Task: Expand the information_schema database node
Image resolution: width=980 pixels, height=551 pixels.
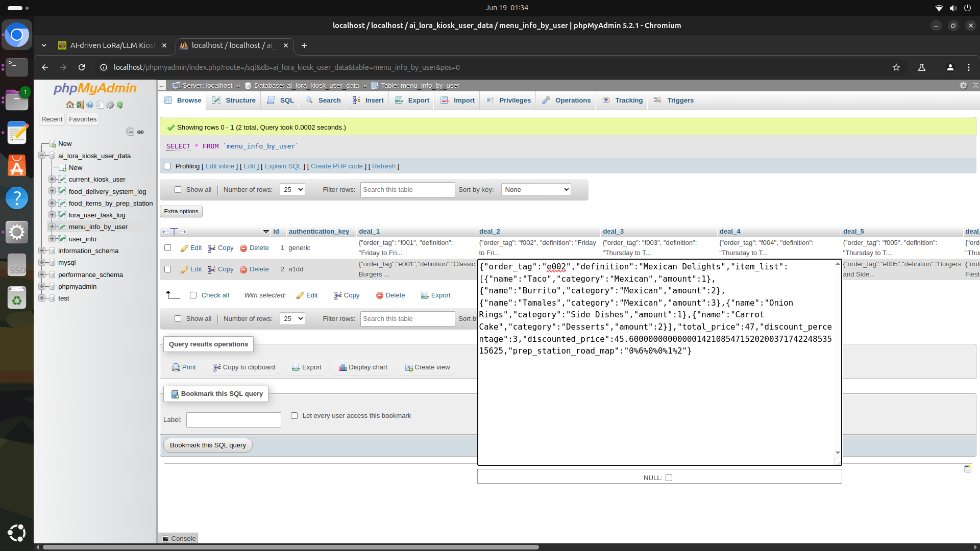Action: pos(41,251)
